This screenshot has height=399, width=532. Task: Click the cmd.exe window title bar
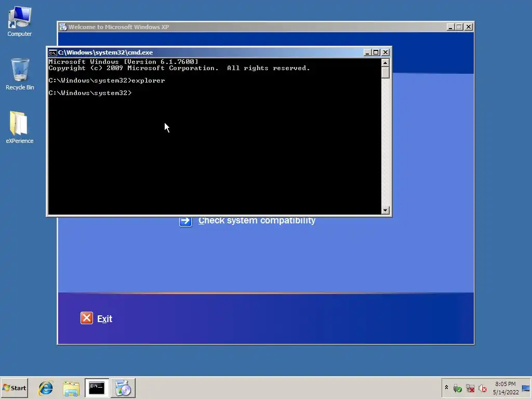tap(205, 52)
